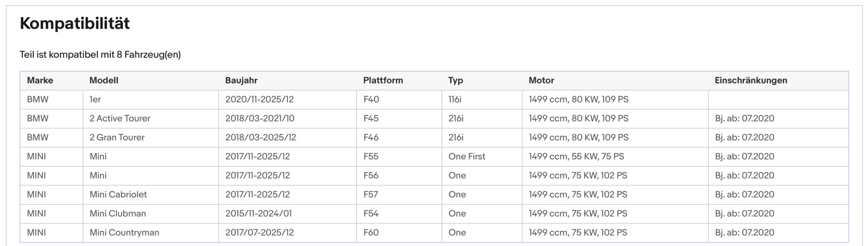Click the '216i' type in F46 row
The width and height of the screenshot is (868, 246).
[482, 138]
